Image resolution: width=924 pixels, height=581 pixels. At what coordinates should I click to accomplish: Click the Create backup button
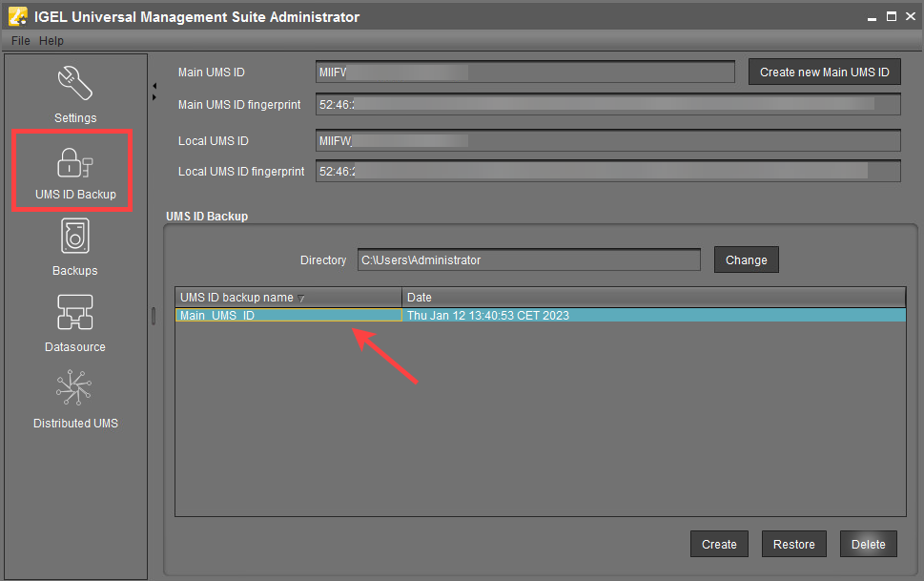coord(719,544)
